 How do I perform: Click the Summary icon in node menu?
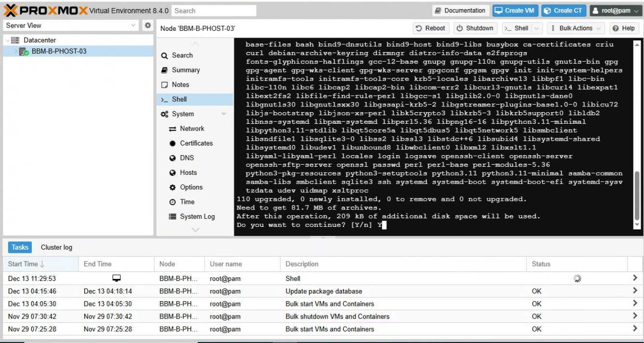point(165,70)
